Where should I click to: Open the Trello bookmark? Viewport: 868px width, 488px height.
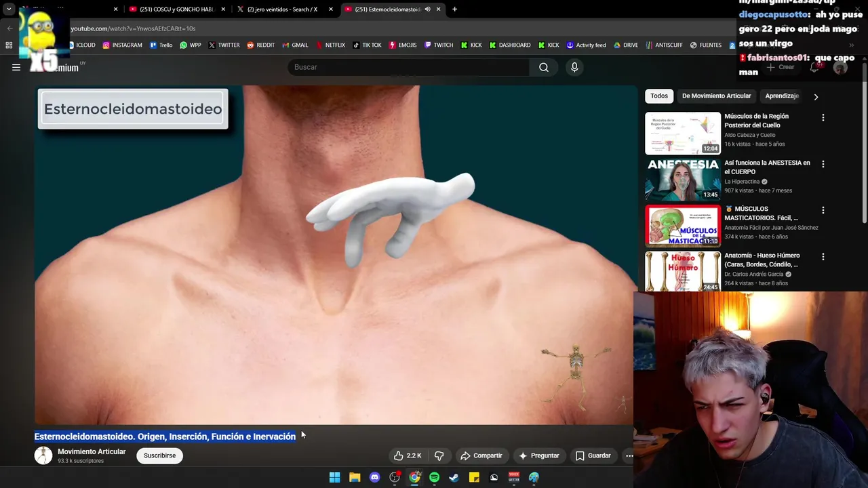(161, 45)
